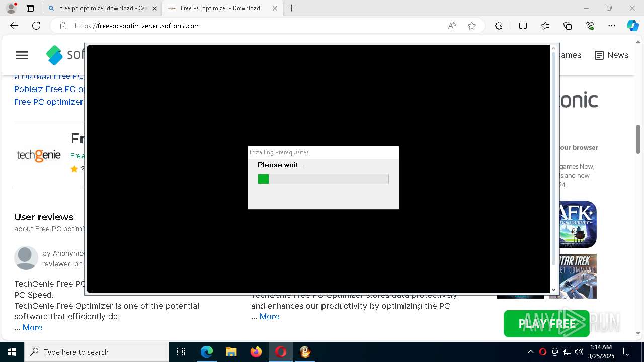
Task: Open the clock and date flyout
Action: pos(601,352)
